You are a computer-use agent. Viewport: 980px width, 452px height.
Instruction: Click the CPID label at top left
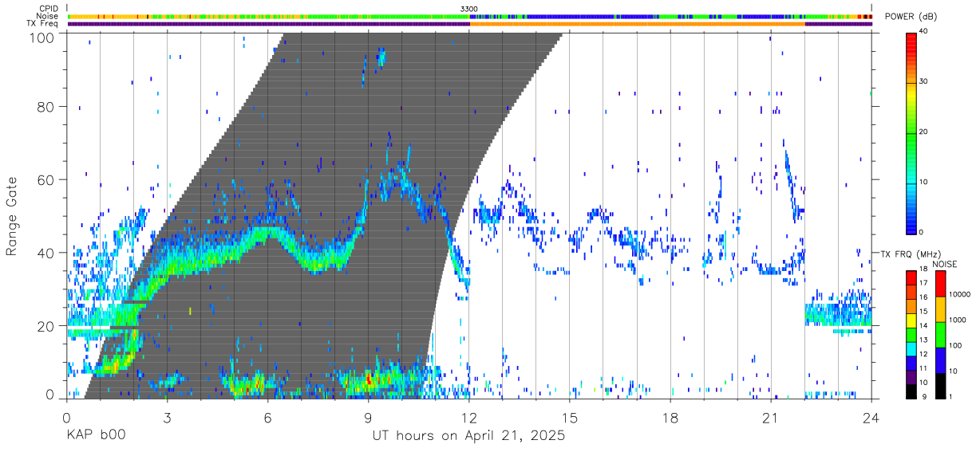48,9
